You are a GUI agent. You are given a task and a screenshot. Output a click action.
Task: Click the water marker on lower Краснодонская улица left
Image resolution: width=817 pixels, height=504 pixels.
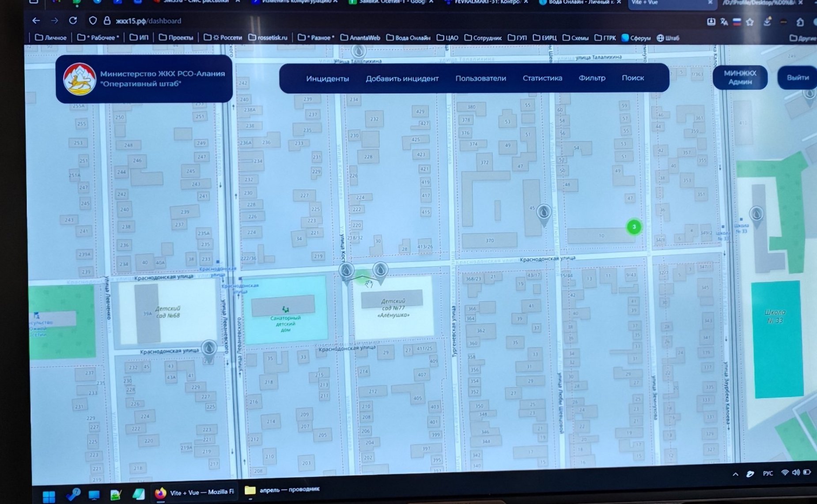pyautogui.click(x=209, y=349)
